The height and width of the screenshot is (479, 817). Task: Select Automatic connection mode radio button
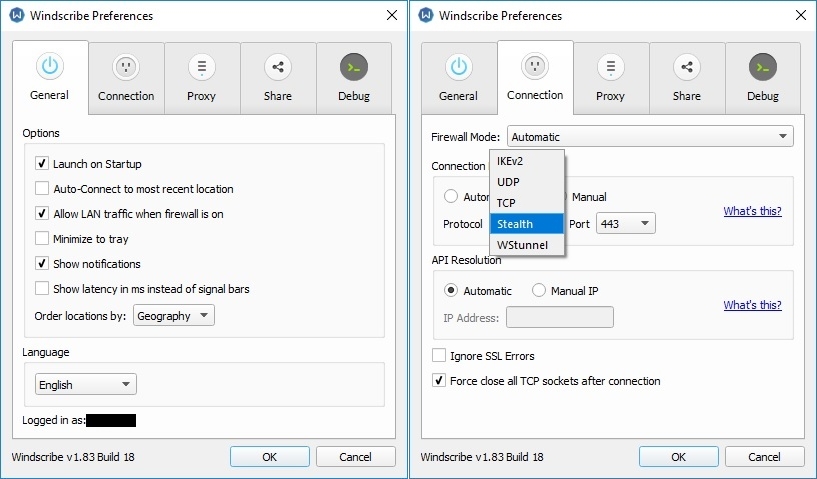451,196
